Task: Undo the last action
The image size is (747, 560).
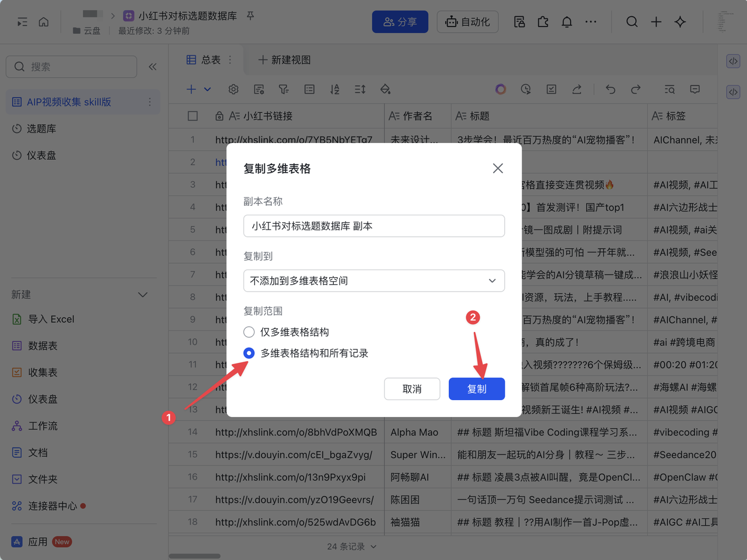Action: click(x=610, y=89)
